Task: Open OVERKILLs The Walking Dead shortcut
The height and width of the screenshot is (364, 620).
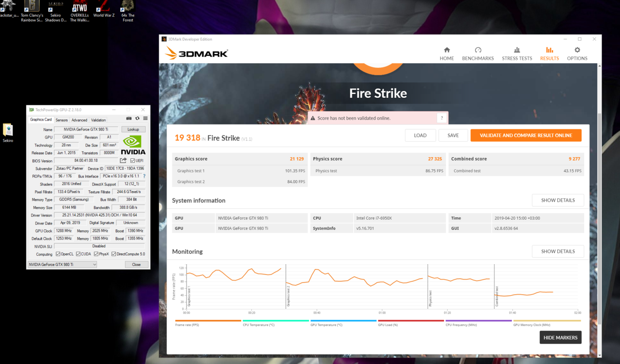Action: coord(79,12)
